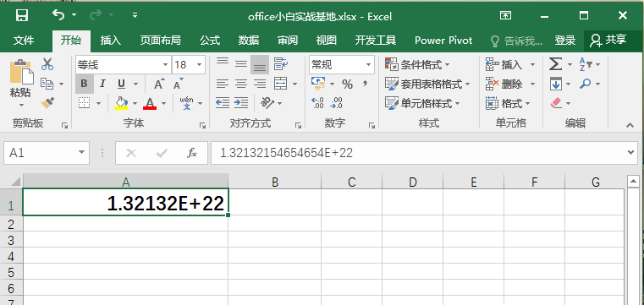
Task: Open the 开发工具 tab
Action: (376, 41)
